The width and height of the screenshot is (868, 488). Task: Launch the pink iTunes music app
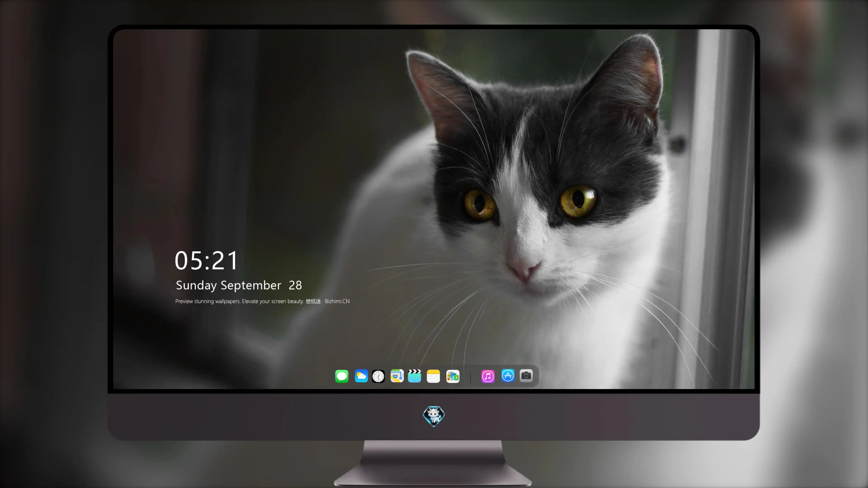point(488,376)
